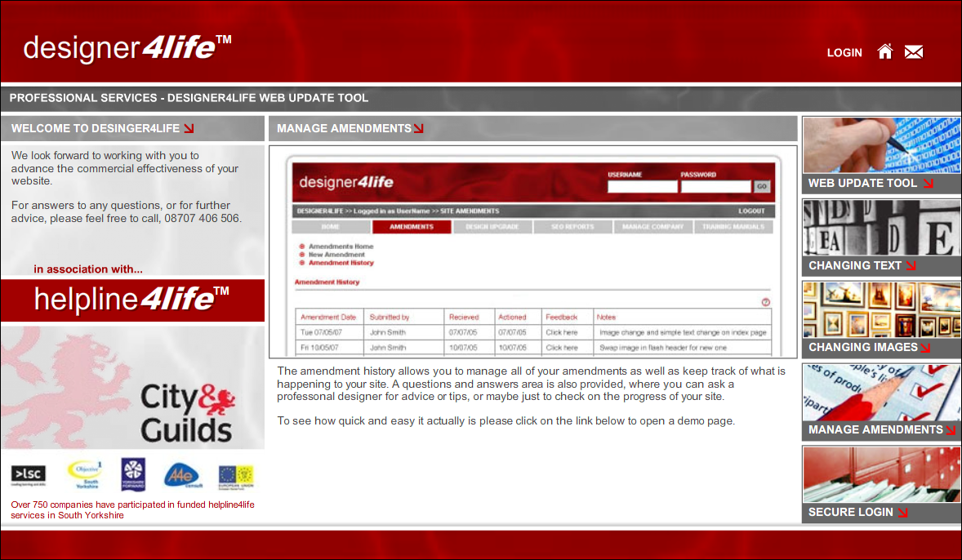Screen dimensions: 962x560
Task: Click the A4e consult logo
Action: [182, 475]
